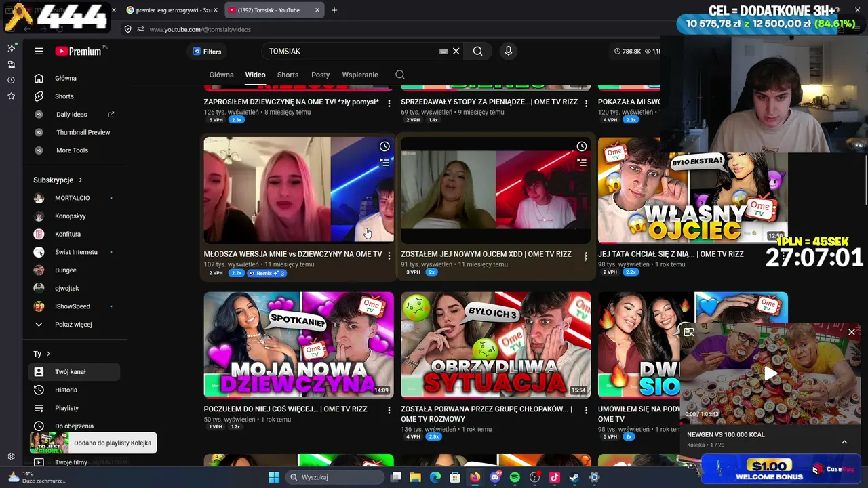This screenshot has width=868, height=488.
Task: Add MŁODSZA WERSJA video to queue
Action: pyautogui.click(x=384, y=163)
